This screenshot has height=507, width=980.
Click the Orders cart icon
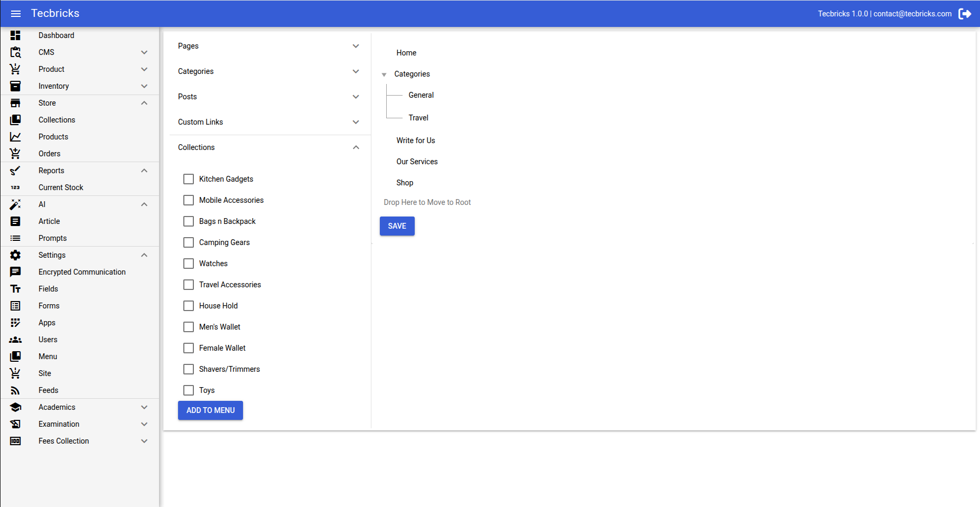tap(15, 154)
